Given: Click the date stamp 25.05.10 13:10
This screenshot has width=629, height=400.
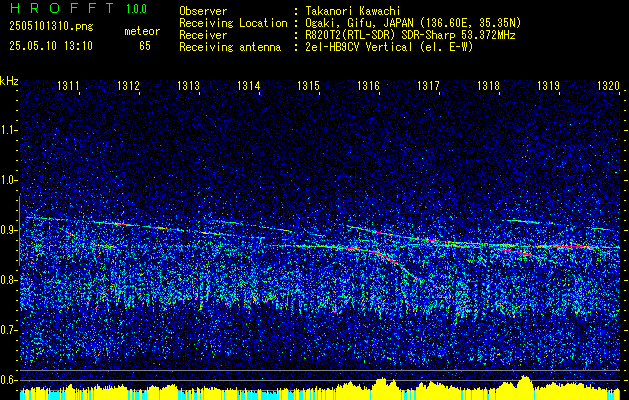Looking at the screenshot, I should click(x=51, y=46).
